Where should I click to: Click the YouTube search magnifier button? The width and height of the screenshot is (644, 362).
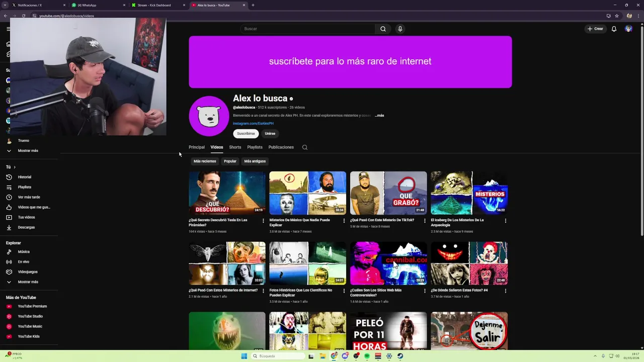coord(383,29)
